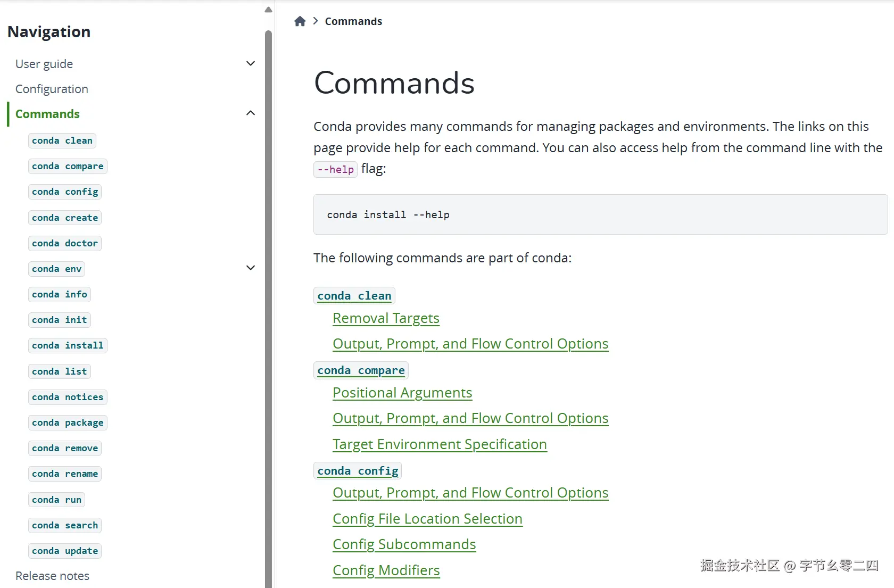Collapse the Commands navigation section
This screenshot has width=894, height=588.
pyautogui.click(x=251, y=113)
